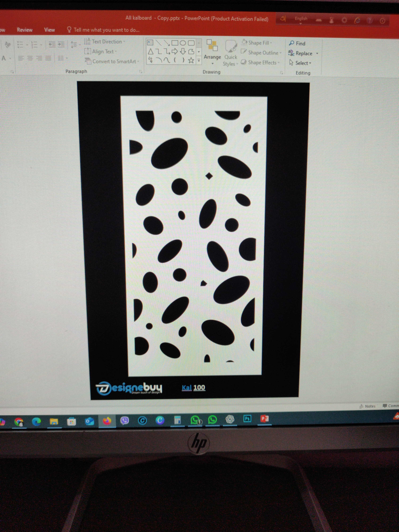The width and height of the screenshot is (399, 532).
Task: Pick the Arrow line shape
Action: click(x=166, y=43)
